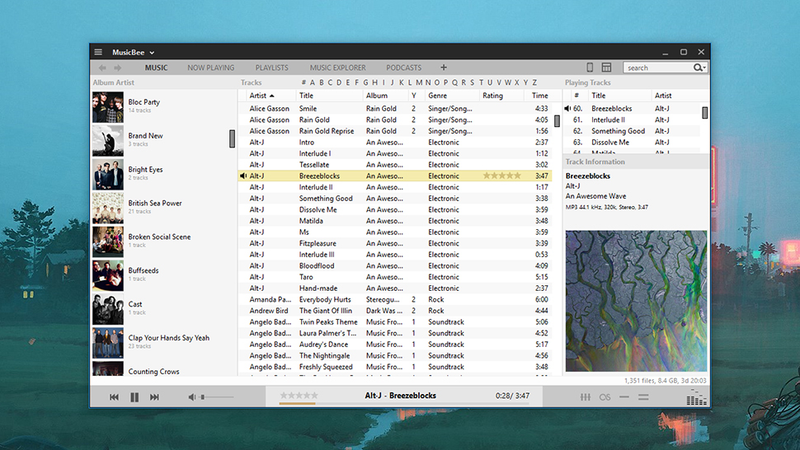Jump to artists starting with A
Screen dimensions: 800x450
coord(312,83)
